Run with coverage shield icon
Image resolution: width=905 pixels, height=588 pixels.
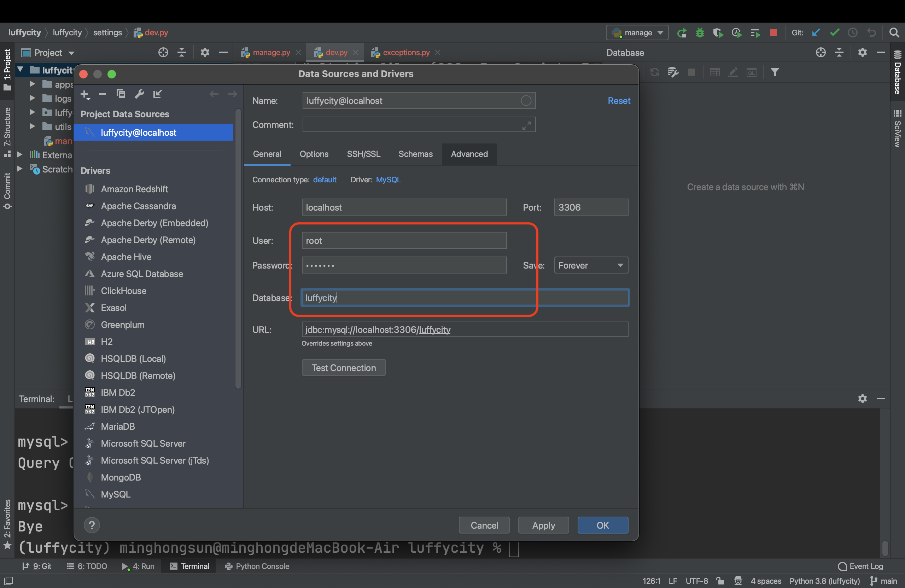click(718, 33)
